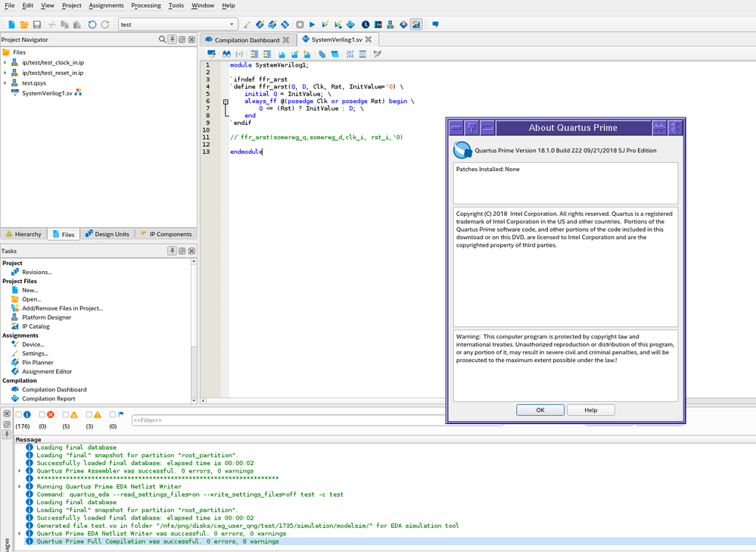Click the search icon in Project Navigator

[x=163, y=39]
